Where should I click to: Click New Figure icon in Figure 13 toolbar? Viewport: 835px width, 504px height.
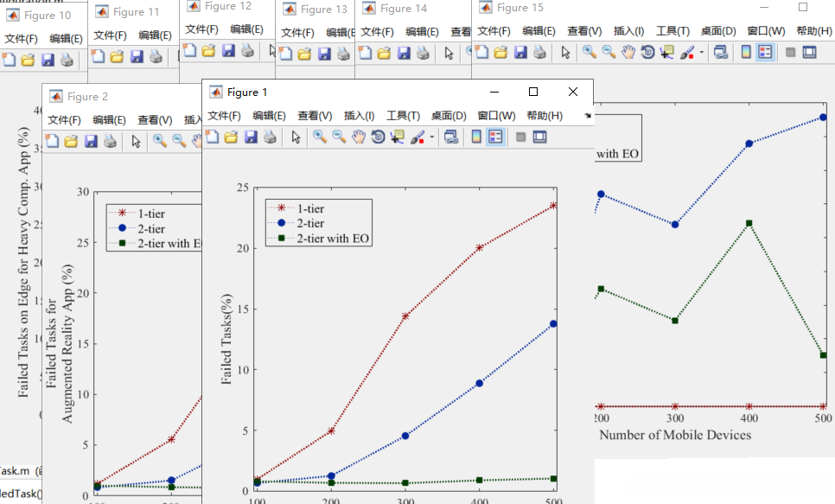coord(285,54)
